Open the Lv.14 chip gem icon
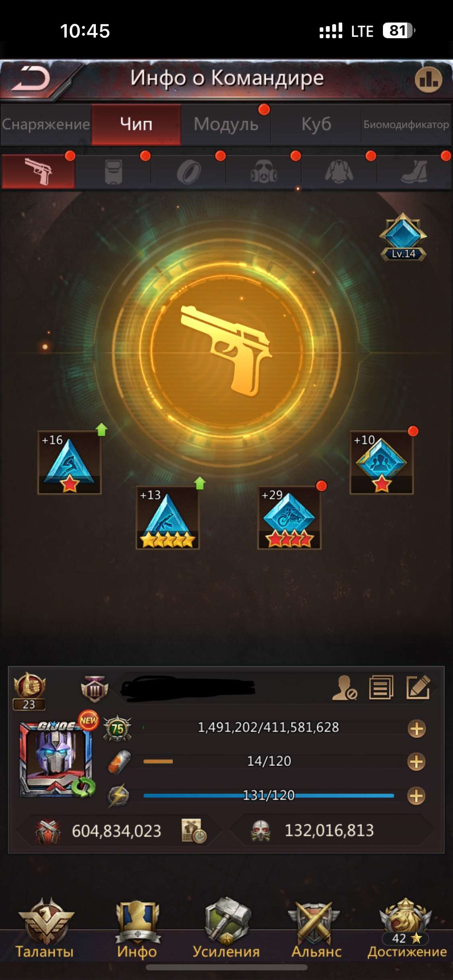Screen dimensions: 453x980 tap(403, 237)
